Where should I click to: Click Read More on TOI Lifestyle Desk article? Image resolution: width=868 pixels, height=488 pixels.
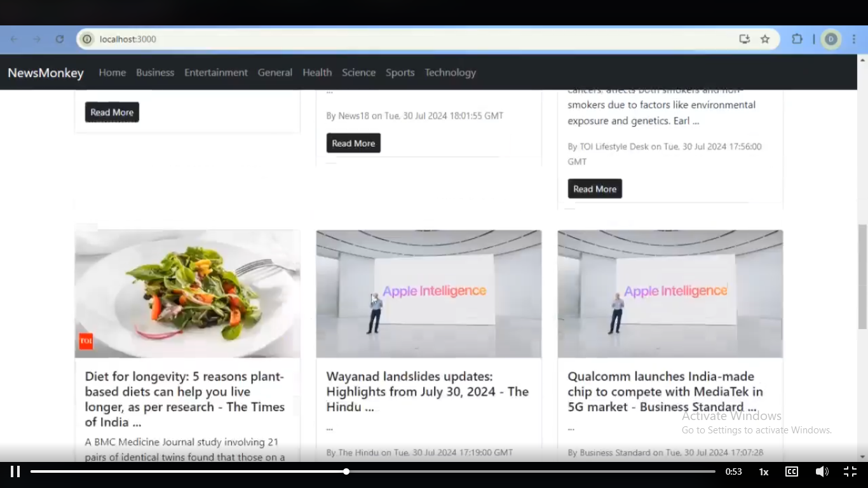point(595,189)
